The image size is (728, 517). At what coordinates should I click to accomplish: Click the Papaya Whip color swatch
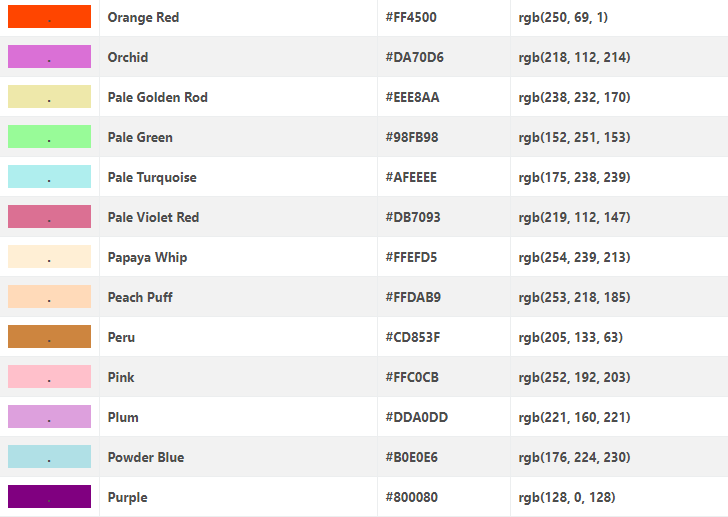point(49,257)
